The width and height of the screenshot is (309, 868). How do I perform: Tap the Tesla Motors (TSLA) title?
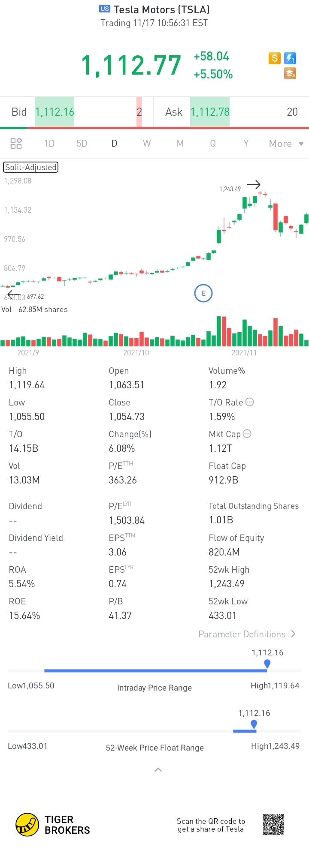click(162, 9)
